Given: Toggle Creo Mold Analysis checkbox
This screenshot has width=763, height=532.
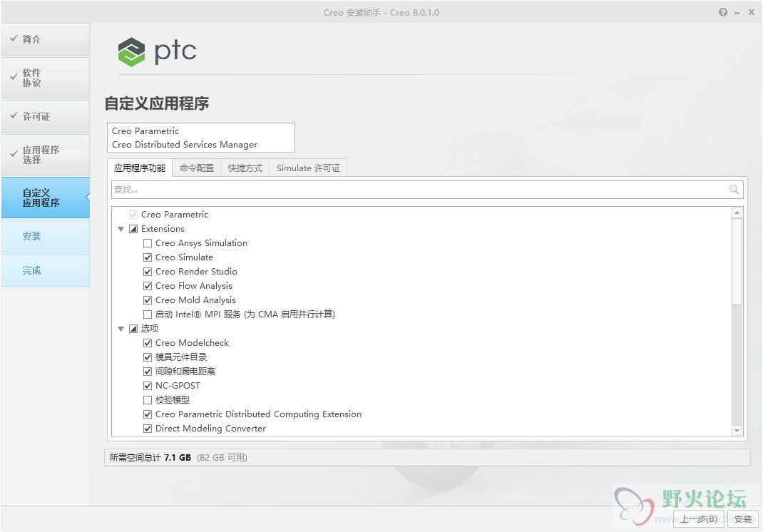Looking at the screenshot, I should click(x=148, y=300).
